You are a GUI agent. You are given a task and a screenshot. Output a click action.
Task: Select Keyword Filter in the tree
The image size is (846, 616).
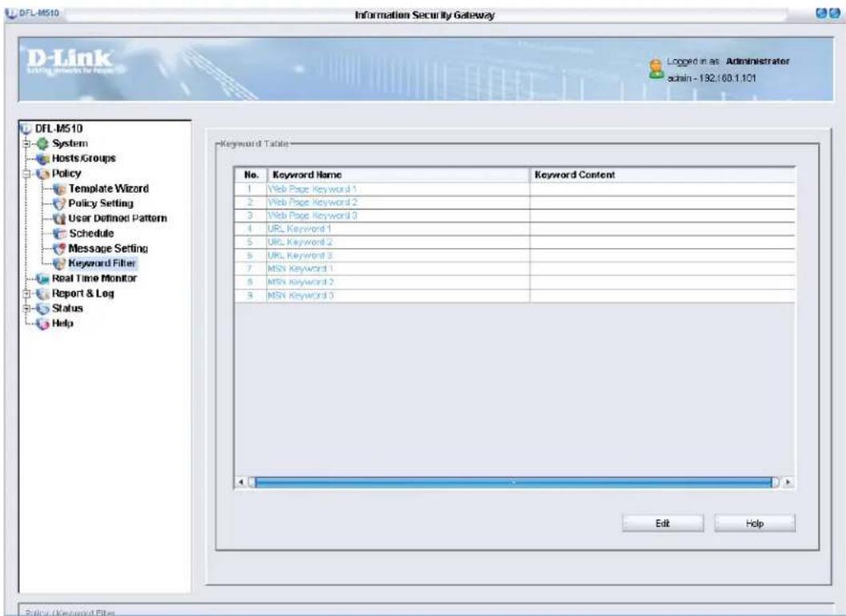click(102, 263)
